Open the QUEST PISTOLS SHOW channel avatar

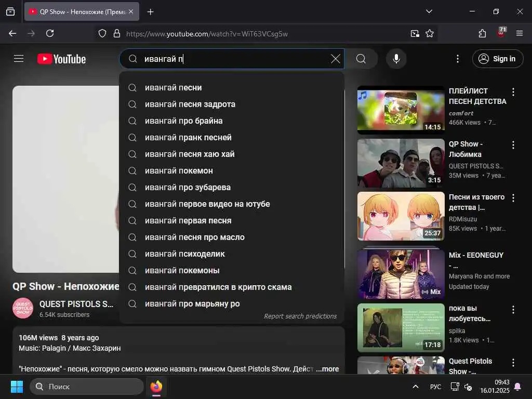click(x=23, y=308)
